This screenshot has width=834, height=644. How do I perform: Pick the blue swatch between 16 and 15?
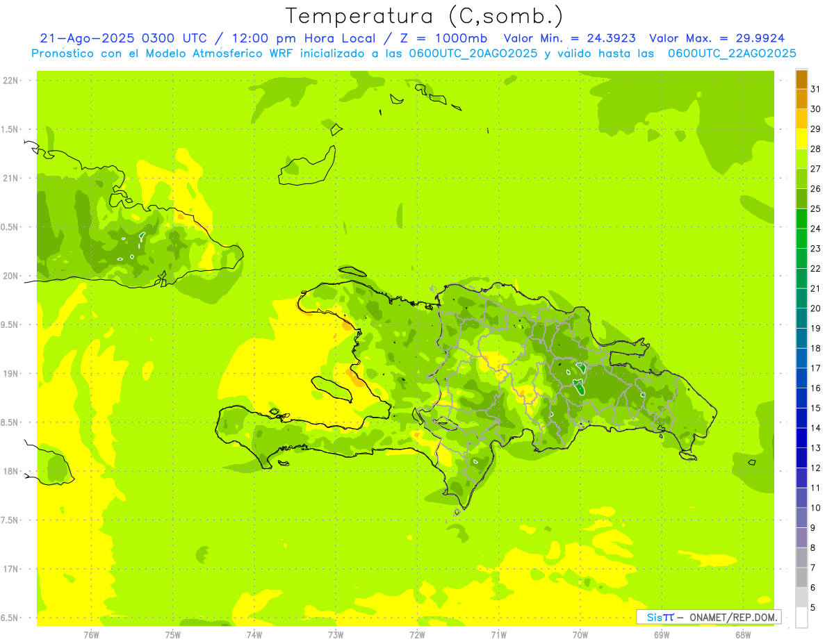click(801, 398)
